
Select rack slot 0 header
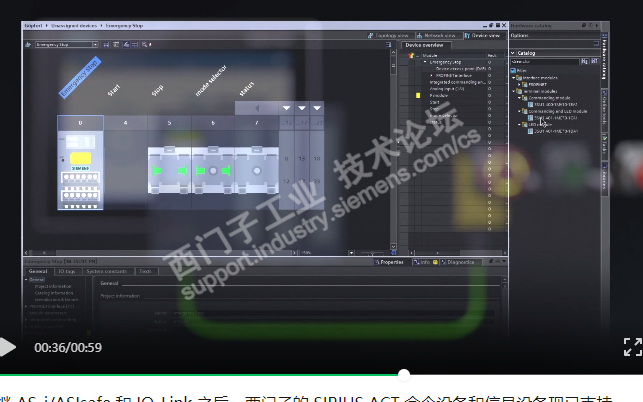[x=80, y=123]
